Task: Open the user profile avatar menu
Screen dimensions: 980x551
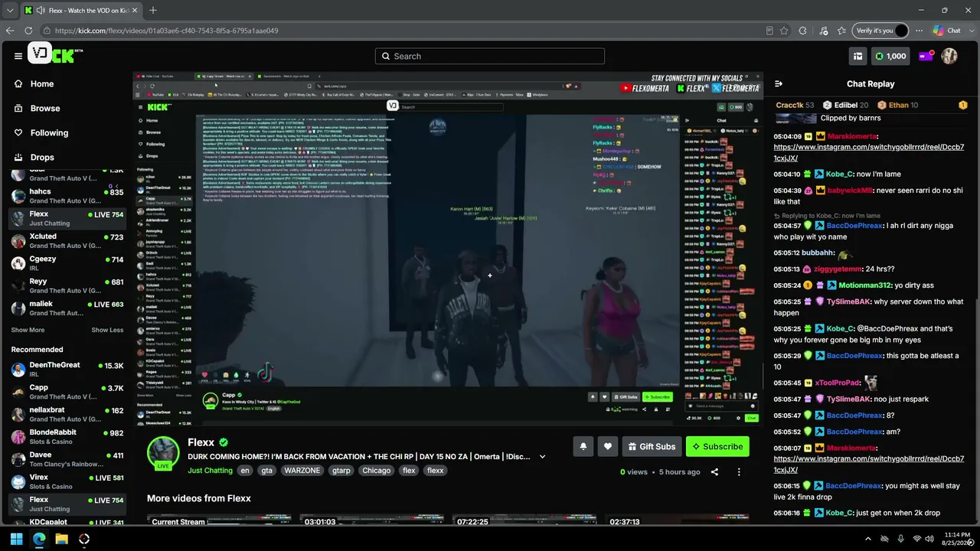Action: (x=949, y=56)
